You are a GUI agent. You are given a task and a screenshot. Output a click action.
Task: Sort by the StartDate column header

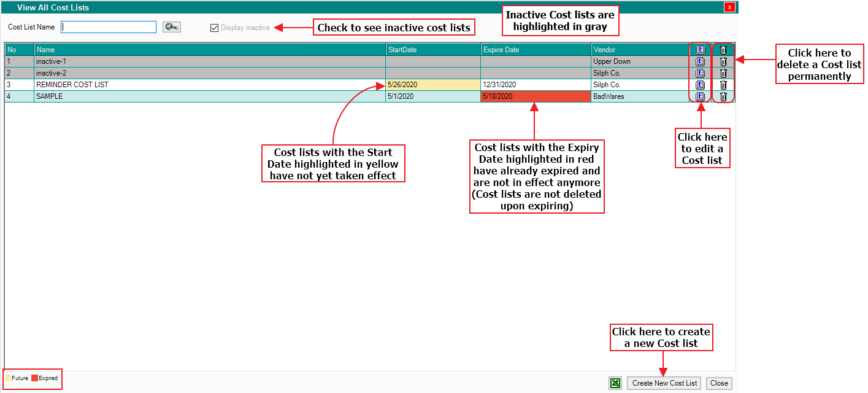pos(432,50)
